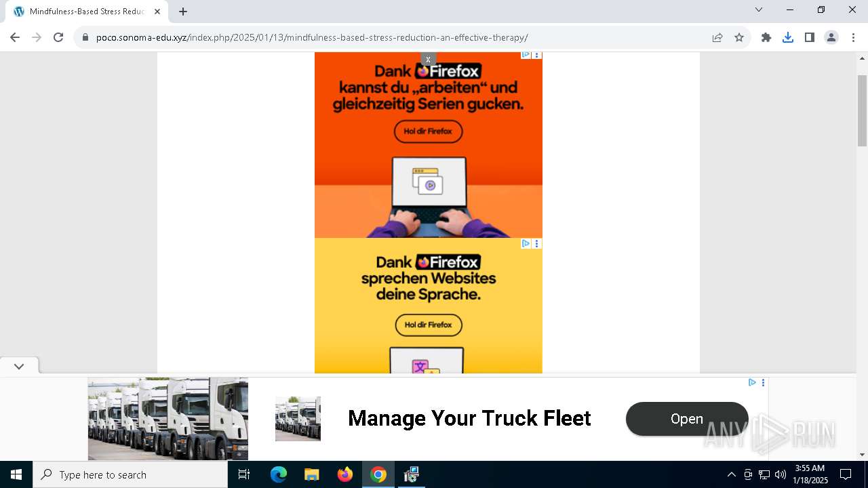Open Task View on the taskbar
The width and height of the screenshot is (868, 488).
coord(244,474)
